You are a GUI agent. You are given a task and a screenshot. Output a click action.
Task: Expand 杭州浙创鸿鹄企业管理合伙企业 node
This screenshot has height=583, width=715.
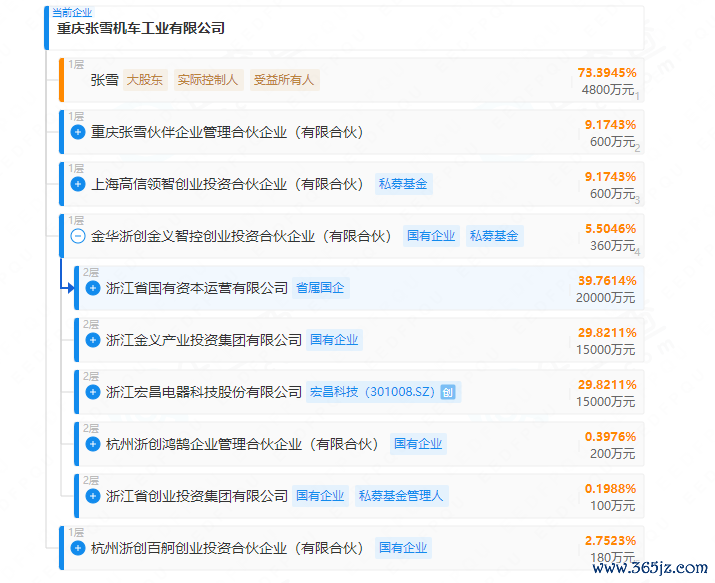coord(93,444)
